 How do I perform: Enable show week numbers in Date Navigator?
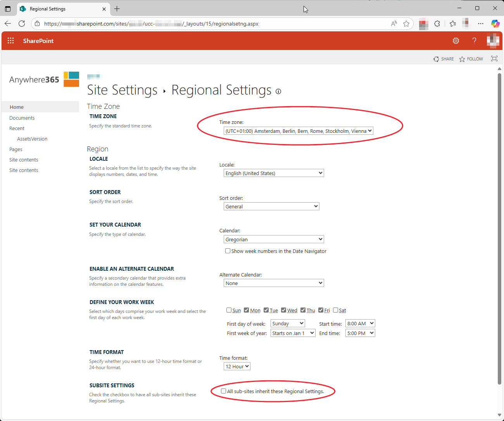coord(228,251)
